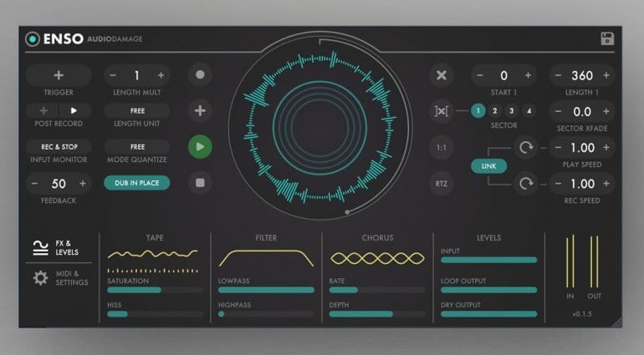Increase Sector Xfade with plus

[x=606, y=112]
